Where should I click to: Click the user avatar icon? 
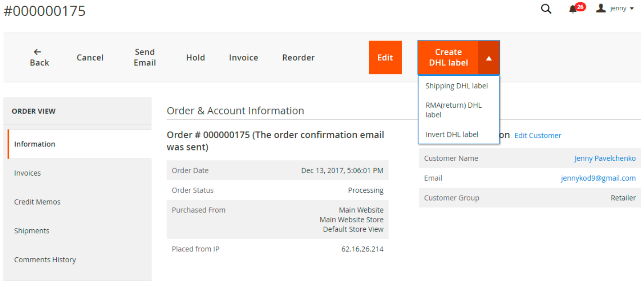pyautogui.click(x=601, y=8)
